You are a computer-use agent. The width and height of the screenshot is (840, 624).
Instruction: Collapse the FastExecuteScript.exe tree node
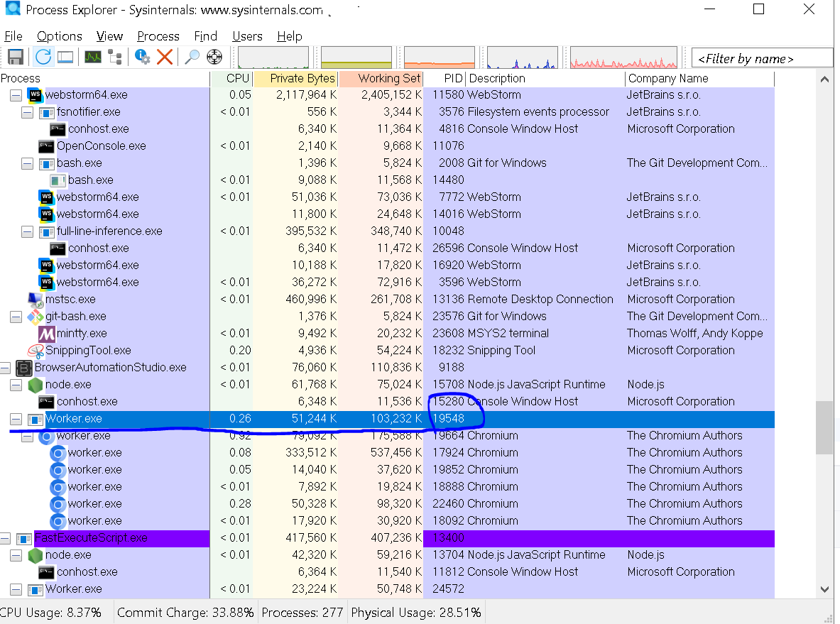[5, 538]
